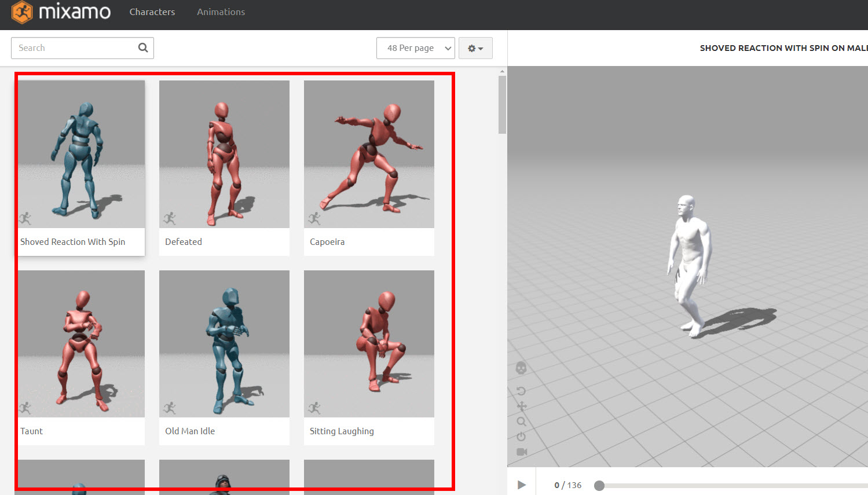Click the rotate camera icon

tap(521, 391)
